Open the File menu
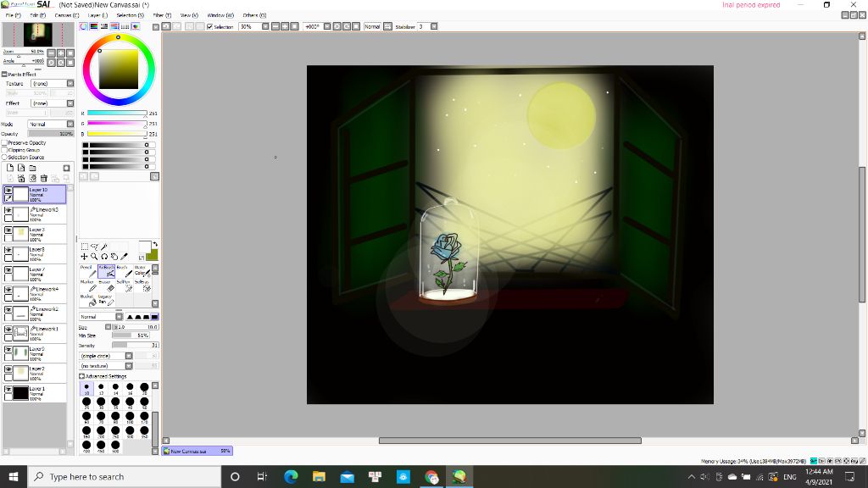 click(x=13, y=15)
